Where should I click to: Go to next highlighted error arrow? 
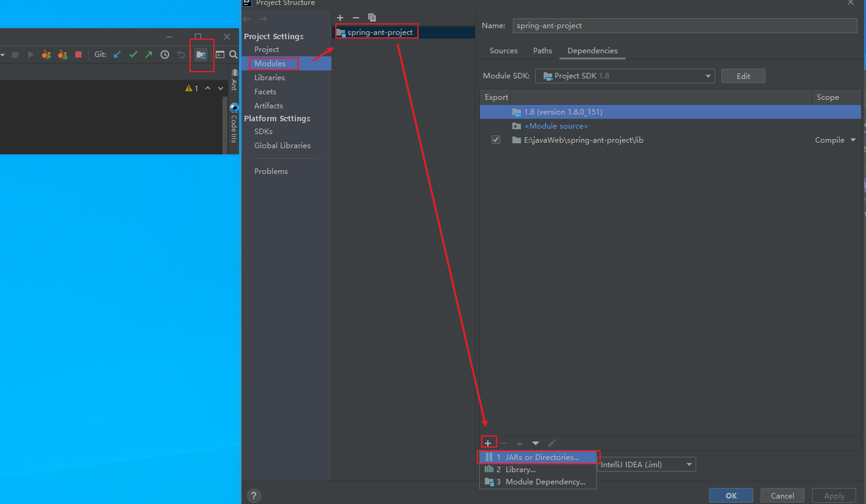point(221,88)
